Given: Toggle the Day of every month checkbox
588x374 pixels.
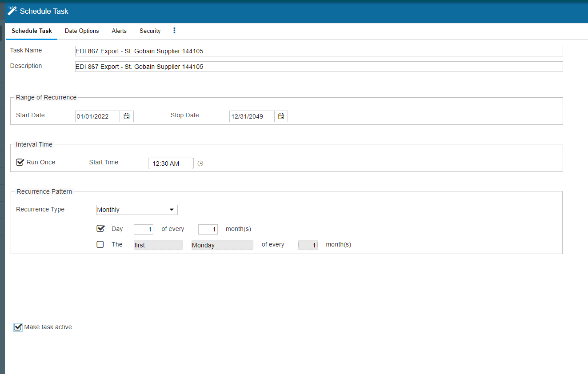Looking at the screenshot, I should pos(100,229).
